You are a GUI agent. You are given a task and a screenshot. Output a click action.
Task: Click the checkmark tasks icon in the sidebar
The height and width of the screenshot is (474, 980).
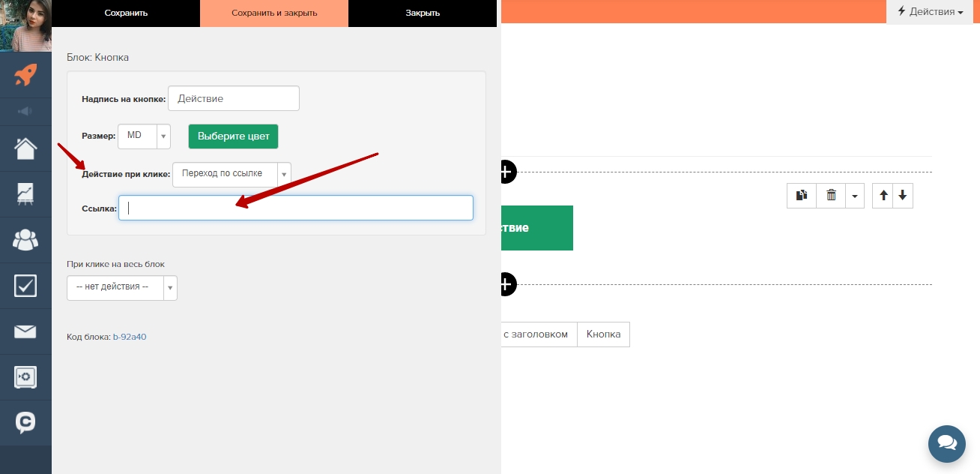[25, 286]
